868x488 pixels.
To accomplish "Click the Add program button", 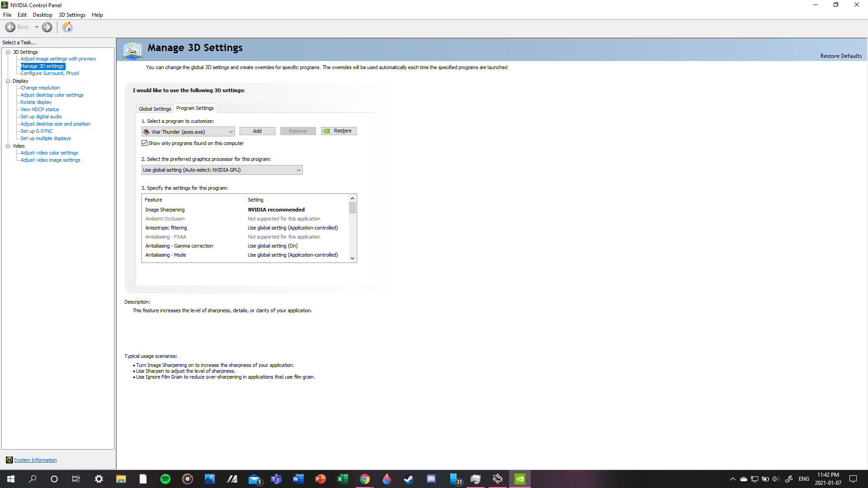I will [257, 131].
